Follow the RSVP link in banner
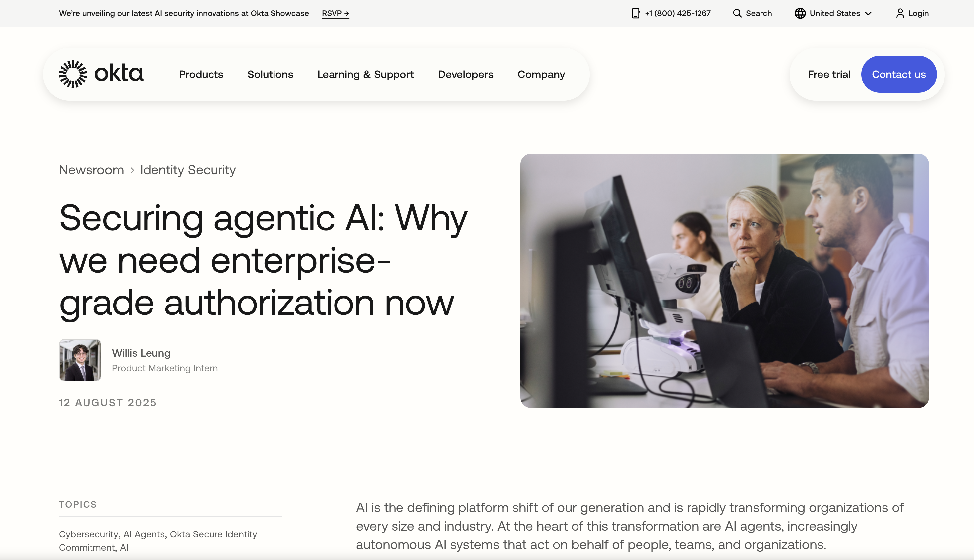974x560 pixels. pos(335,14)
